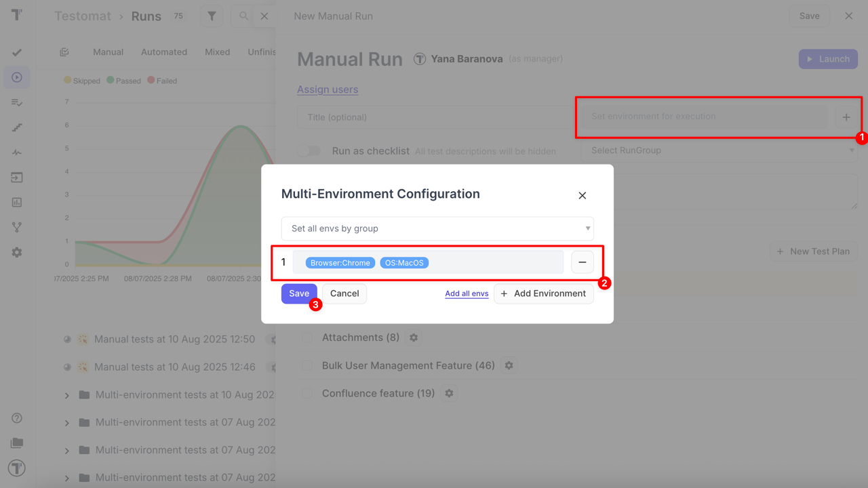This screenshot has height=488, width=868.
Task: Click the filter funnel icon next to Runs
Action: coord(212,16)
